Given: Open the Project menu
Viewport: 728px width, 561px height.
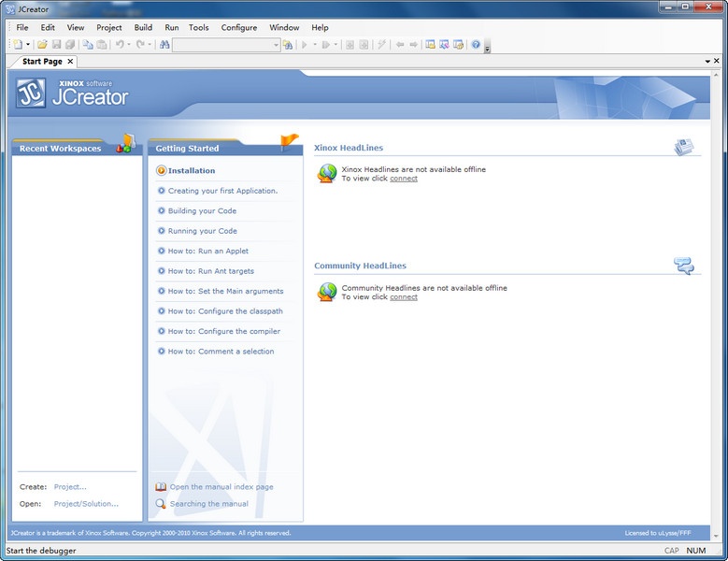Looking at the screenshot, I should (x=109, y=27).
